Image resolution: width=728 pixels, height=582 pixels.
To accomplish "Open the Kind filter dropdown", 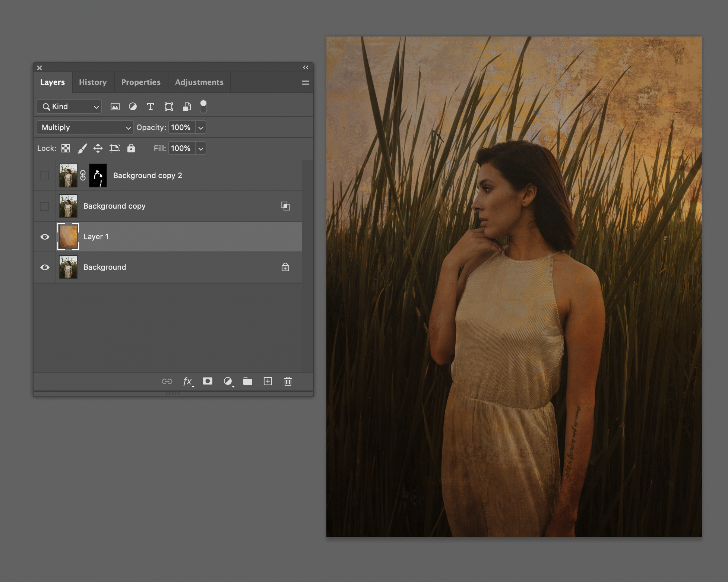I will pyautogui.click(x=69, y=107).
